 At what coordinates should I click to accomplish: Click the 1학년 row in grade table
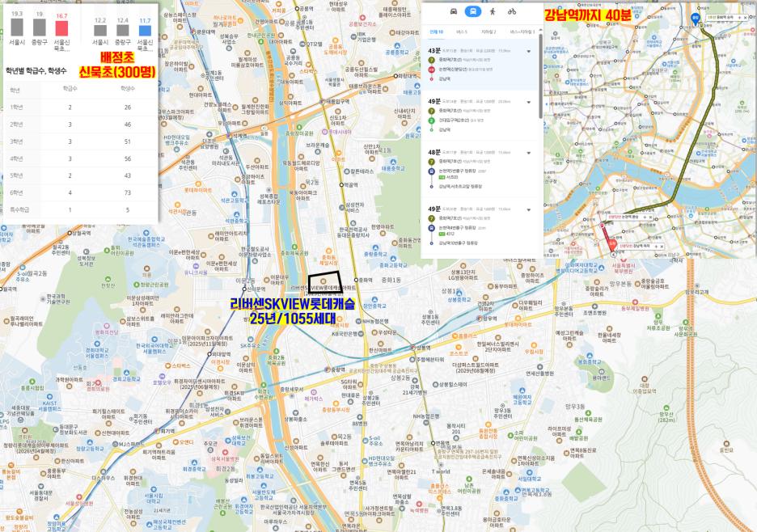coord(81,108)
